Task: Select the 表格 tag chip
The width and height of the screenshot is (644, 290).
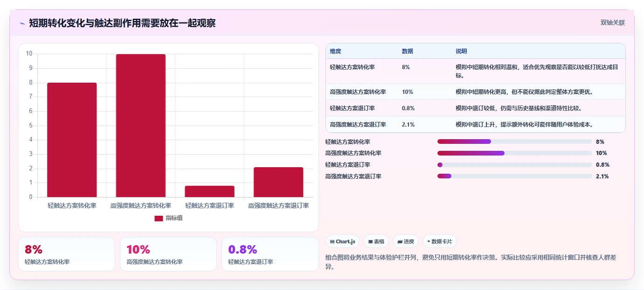Action: 376,241
